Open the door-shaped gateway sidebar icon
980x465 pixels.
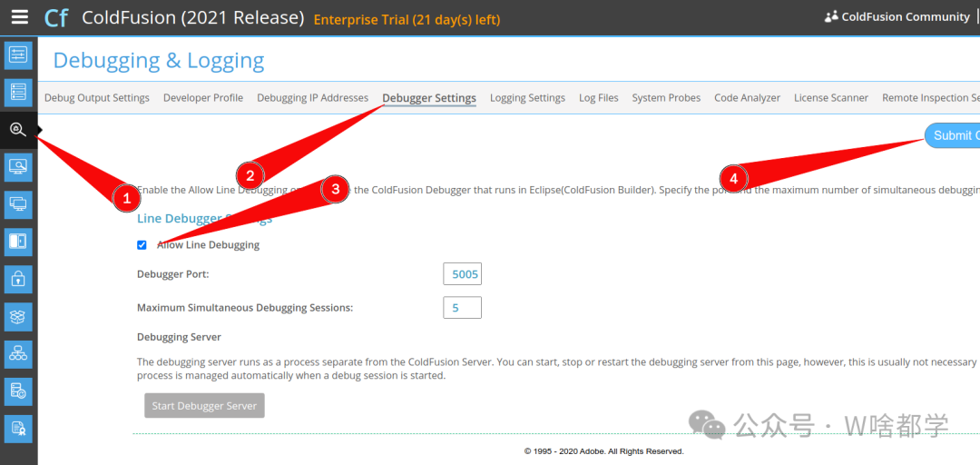[x=18, y=242]
